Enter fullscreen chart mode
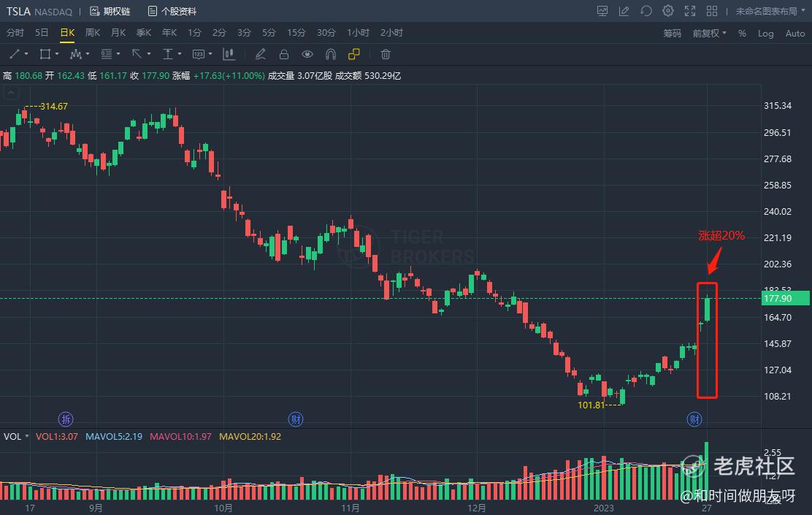Image resolution: width=812 pixels, height=515 pixels. [x=689, y=11]
